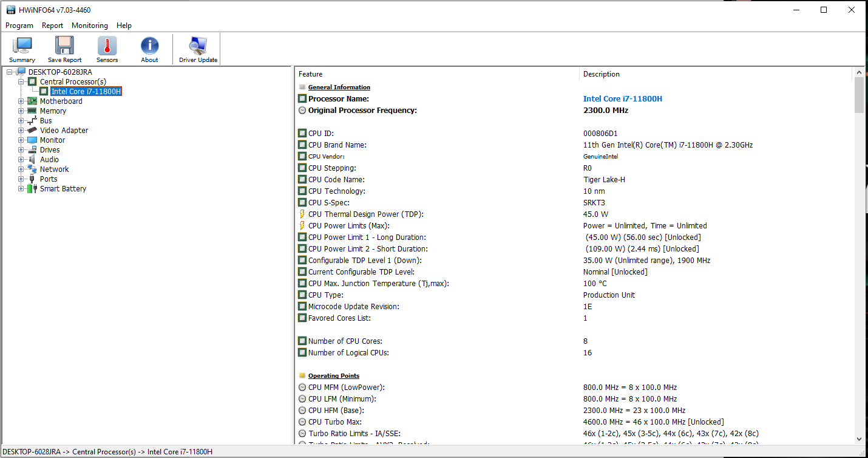This screenshot has height=458, width=868.
Task: Expand the Drives tree node
Action: click(x=21, y=150)
